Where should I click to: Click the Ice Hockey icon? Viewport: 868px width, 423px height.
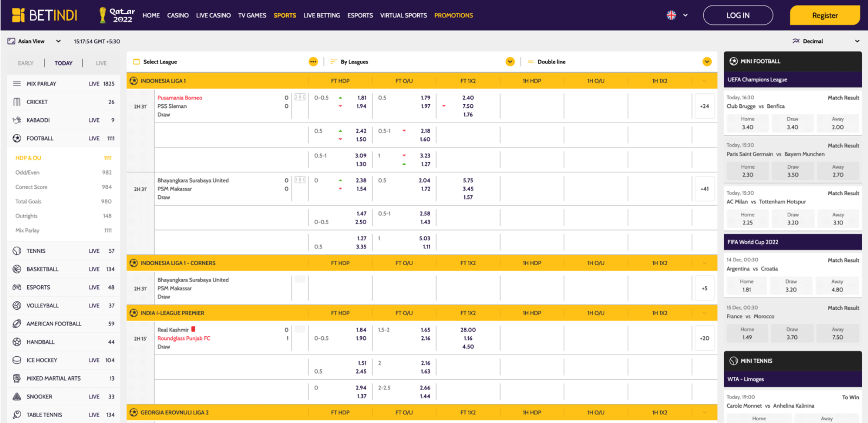tap(17, 360)
